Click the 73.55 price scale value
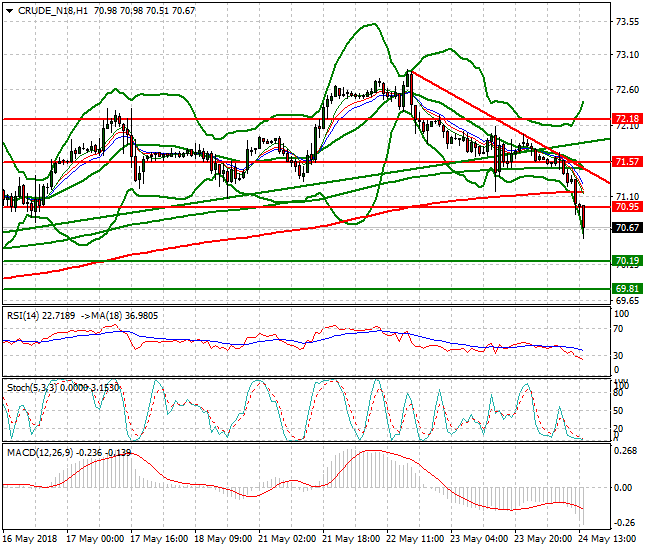Image resolution: width=650 pixels, height=550 pixels. (627, 22)
